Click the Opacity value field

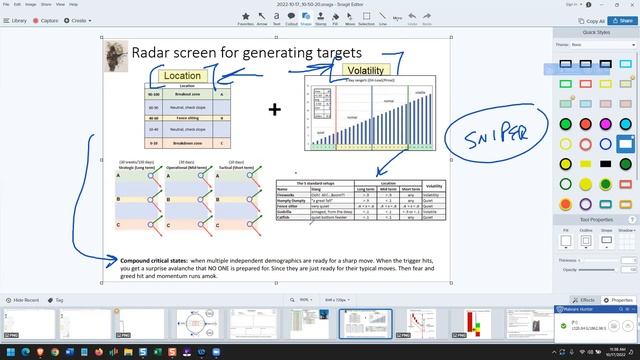pos(629,270)
